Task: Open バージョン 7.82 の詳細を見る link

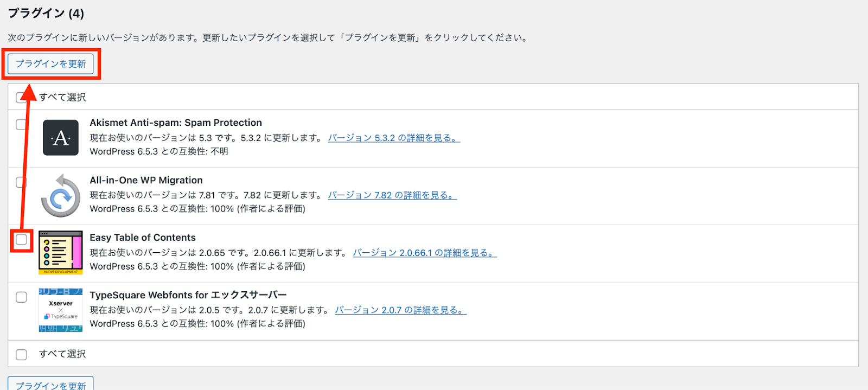Action: 392,195
